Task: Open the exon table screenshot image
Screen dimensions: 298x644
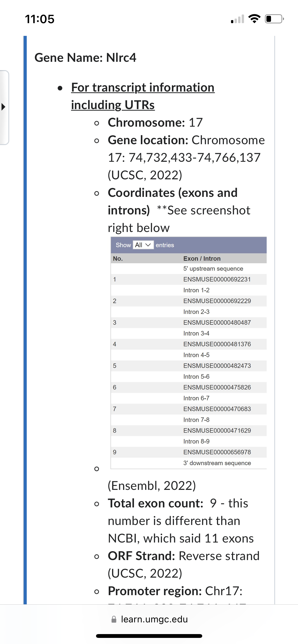Action: 189,353
